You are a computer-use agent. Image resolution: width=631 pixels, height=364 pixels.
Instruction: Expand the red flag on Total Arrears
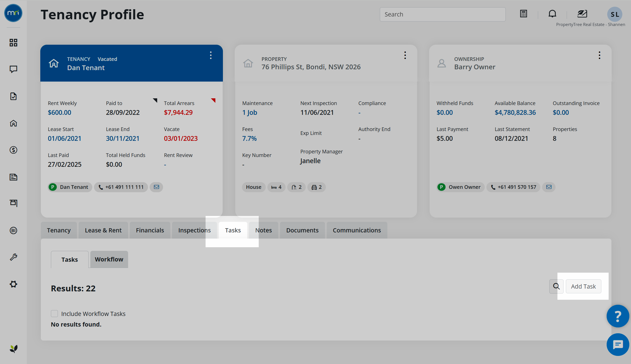[x=213, y=100]
